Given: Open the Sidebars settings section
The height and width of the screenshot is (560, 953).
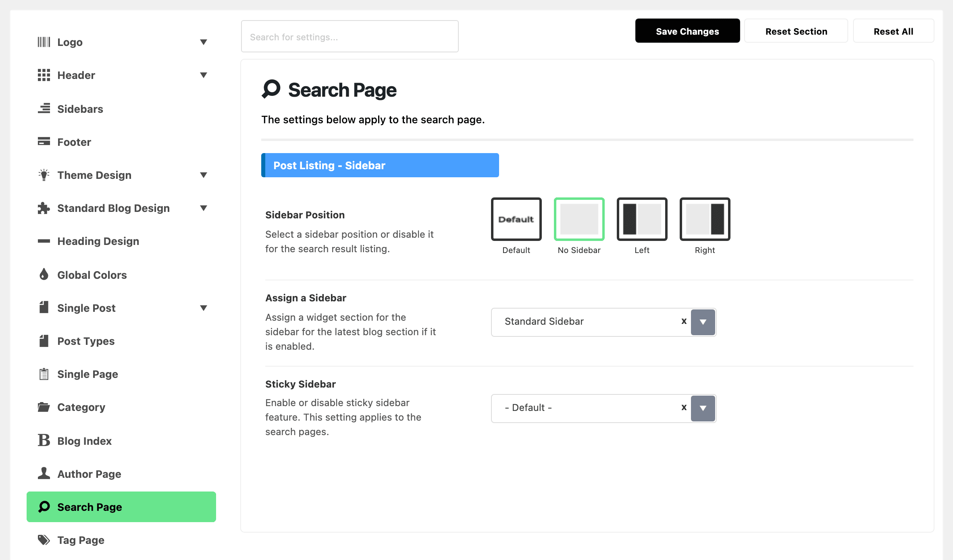Looking at the screenshot, I should point(121,109).
